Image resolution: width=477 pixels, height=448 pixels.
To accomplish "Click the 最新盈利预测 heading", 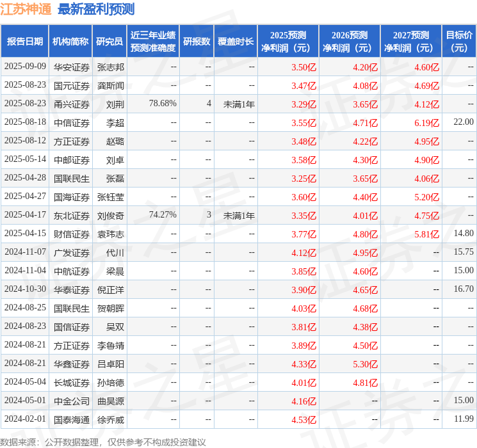I will pyautogui.click(x=96, y=9).
